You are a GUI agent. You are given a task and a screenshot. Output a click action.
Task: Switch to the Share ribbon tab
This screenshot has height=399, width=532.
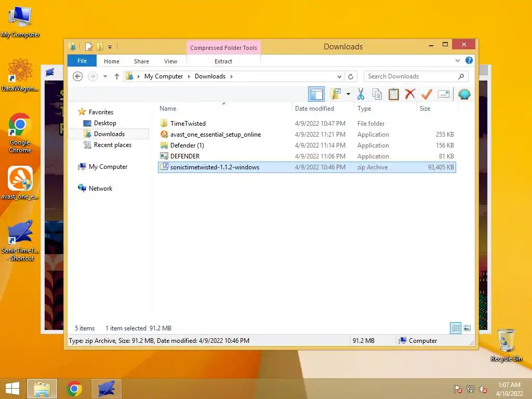pos(141,61)
